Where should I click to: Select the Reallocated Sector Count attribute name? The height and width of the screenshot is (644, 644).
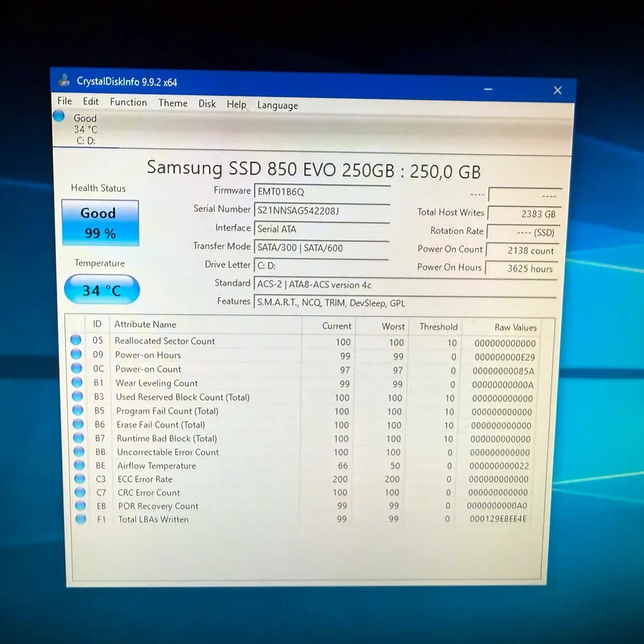tap(165, 341)
